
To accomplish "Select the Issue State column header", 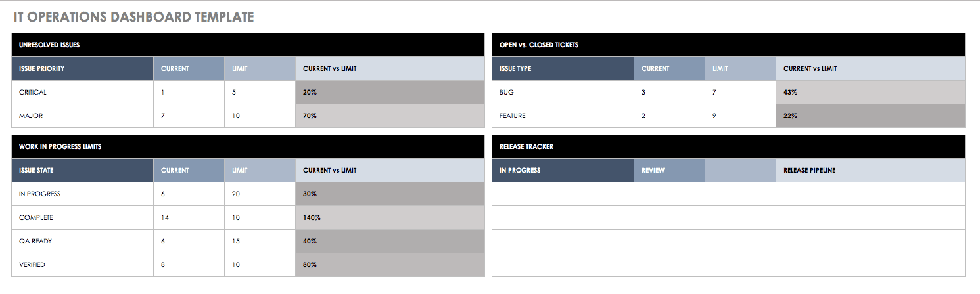I will 37,171.
